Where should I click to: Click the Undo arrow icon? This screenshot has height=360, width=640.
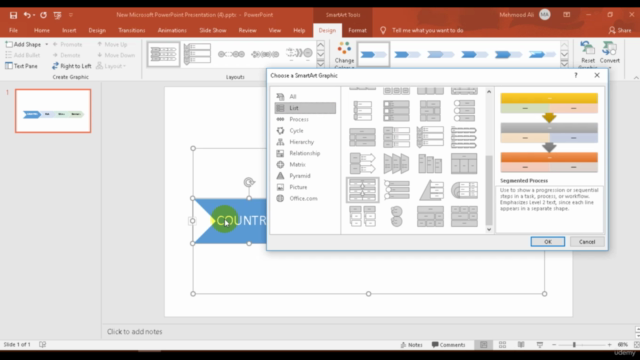coord(27,15)
